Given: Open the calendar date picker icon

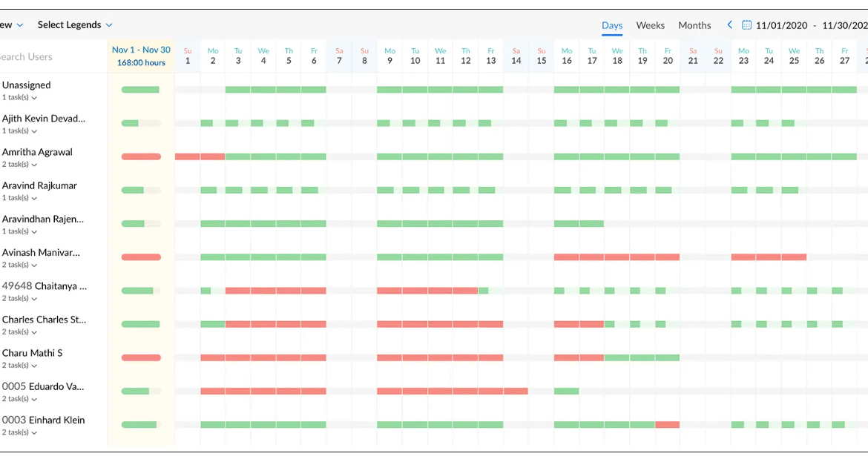Looking at the screenshot, I should (746, 25).
